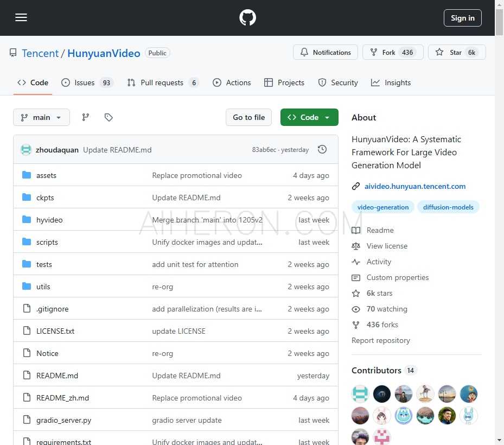Open the LICENSE.txt file
This screenshot has width=504, height=445.
55,331
